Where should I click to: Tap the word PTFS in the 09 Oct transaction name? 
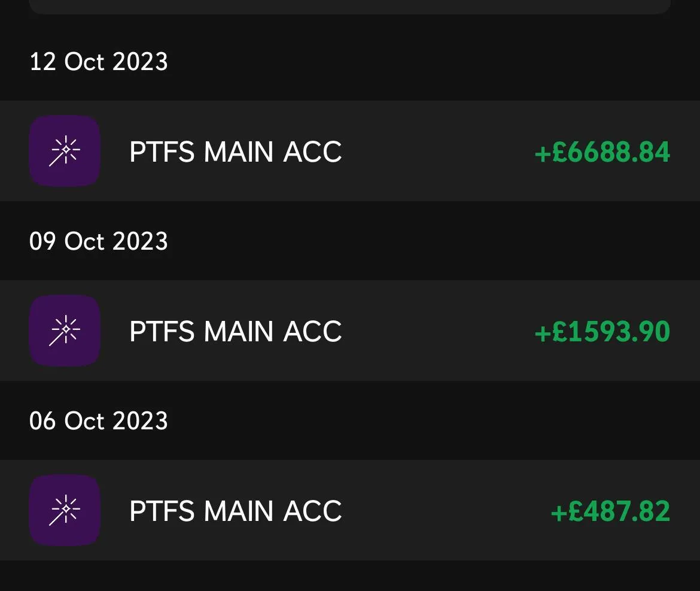click(x=162, y=332)
